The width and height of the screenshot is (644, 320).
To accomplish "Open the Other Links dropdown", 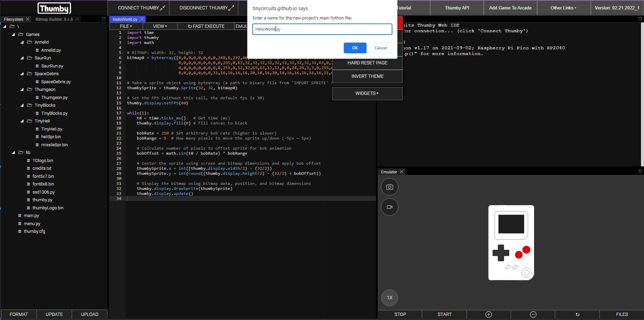I will [x=563, y=8].
